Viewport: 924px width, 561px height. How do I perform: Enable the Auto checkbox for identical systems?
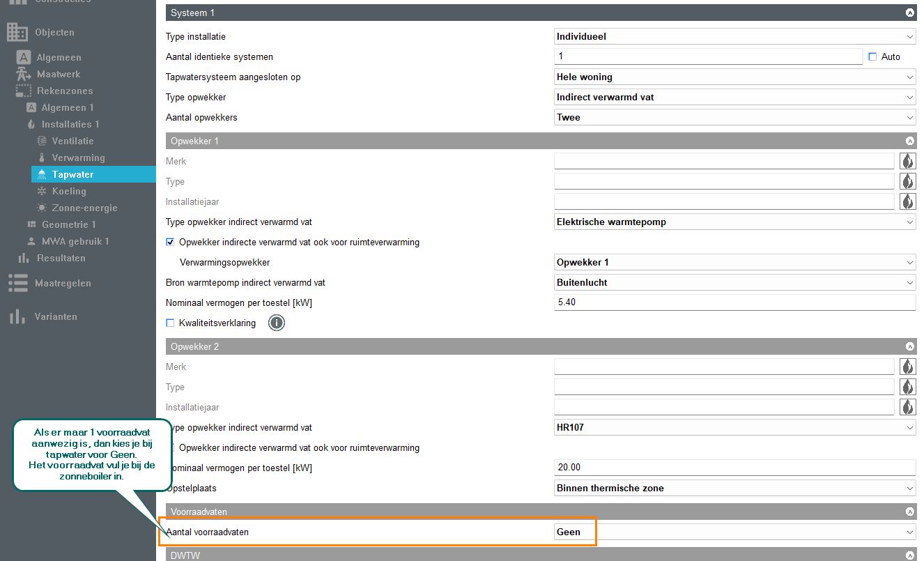click(x=872, y=57)
